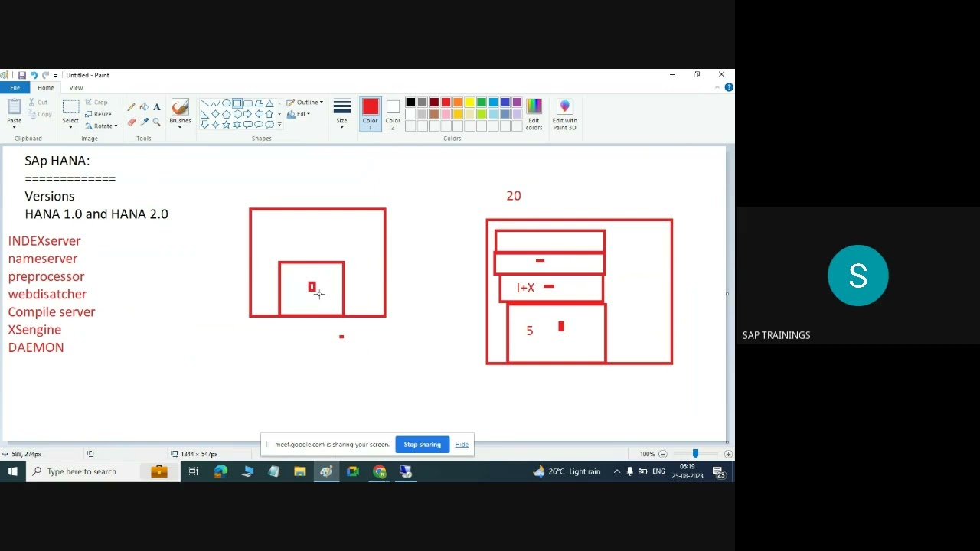This screenshot has width=980, height=551.
Task: Switch to the View tab
Action: (x=76, y=87)
